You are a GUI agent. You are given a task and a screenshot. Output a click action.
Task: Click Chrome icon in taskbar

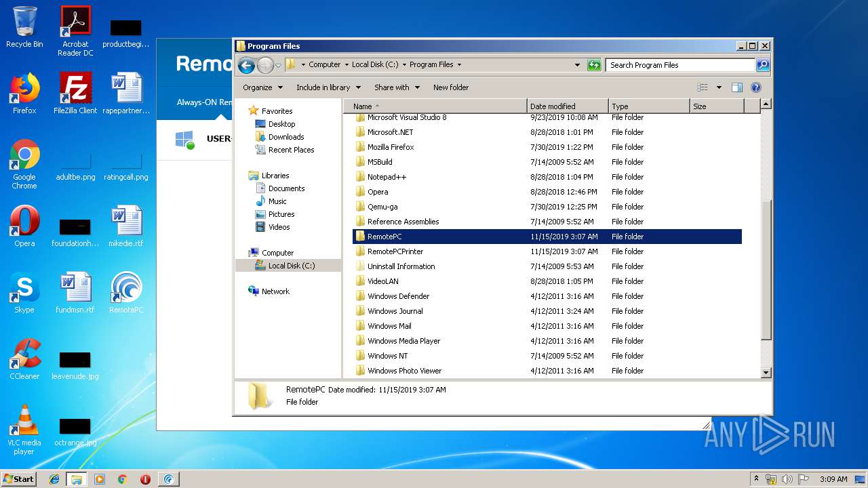pyautogui.click(x=122, y=479)
